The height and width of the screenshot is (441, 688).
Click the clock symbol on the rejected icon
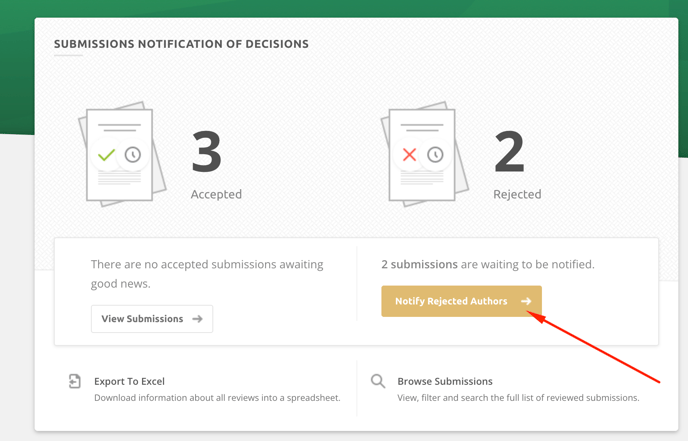pos(435,155)
